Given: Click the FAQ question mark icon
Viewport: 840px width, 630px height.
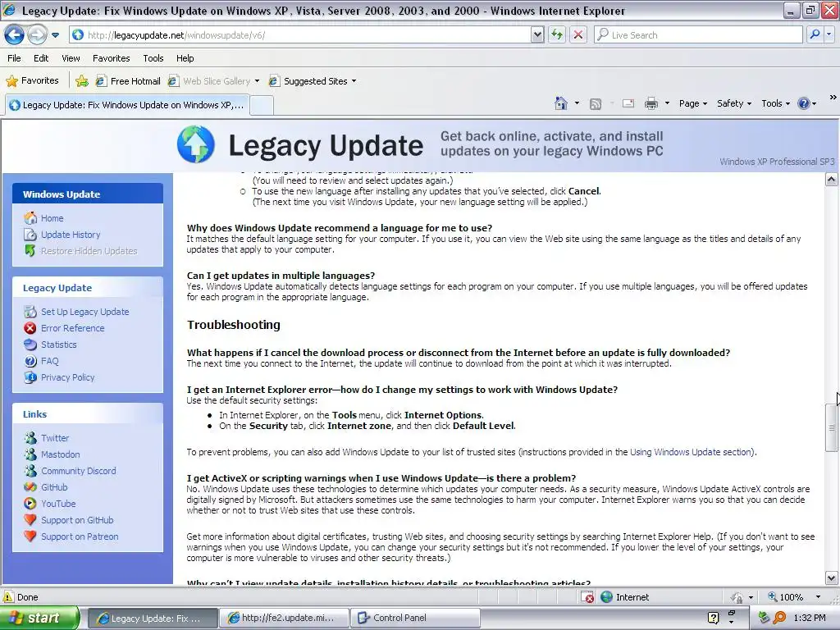Looking at the screenshot, I should coord(30,361).
